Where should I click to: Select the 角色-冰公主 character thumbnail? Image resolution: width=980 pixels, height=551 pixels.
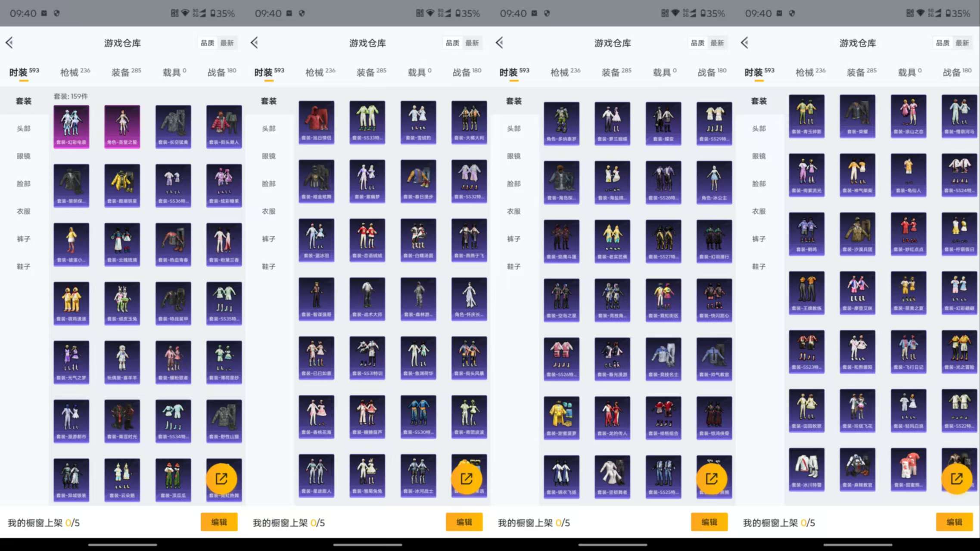pos(714,182)
